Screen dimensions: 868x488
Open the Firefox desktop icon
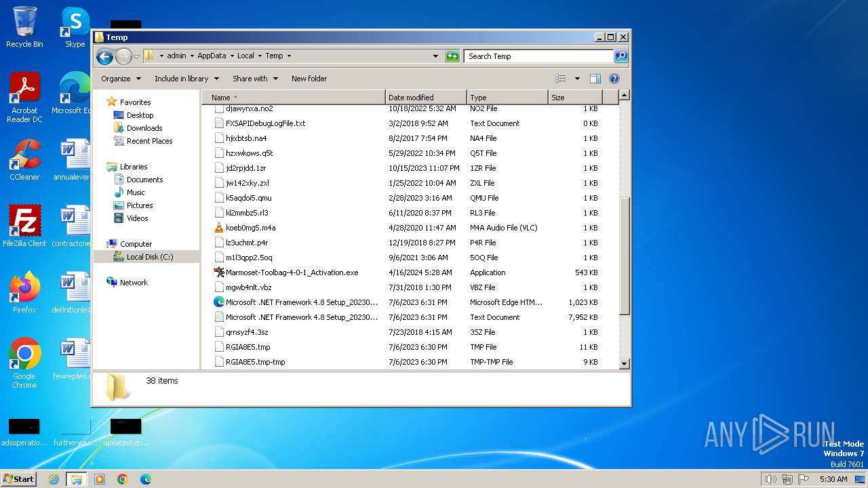tap(24, 292)
